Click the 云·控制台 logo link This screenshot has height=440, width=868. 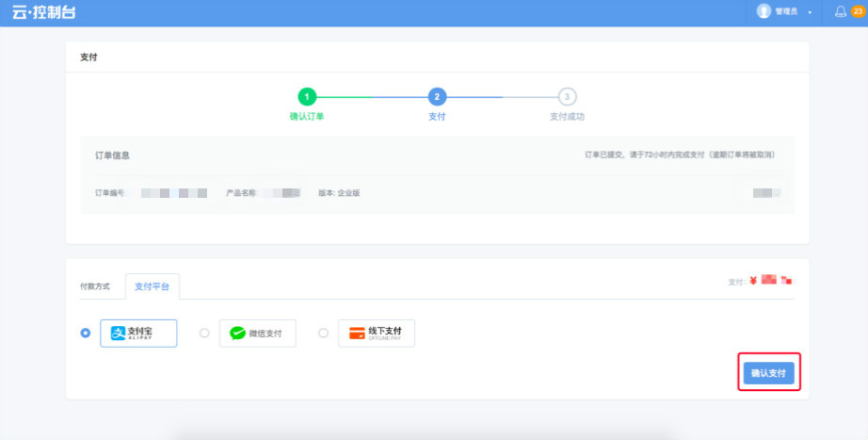(x=43, y=12)
